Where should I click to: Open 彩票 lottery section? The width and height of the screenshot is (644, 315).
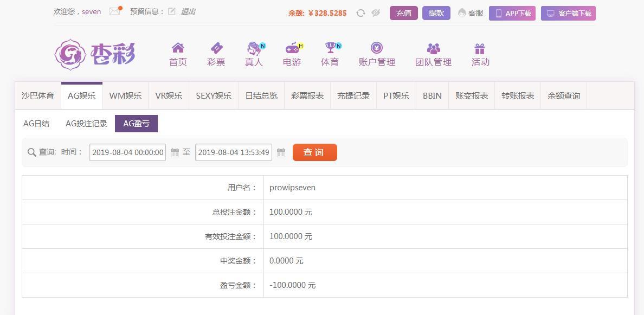[x=216, y=54]
